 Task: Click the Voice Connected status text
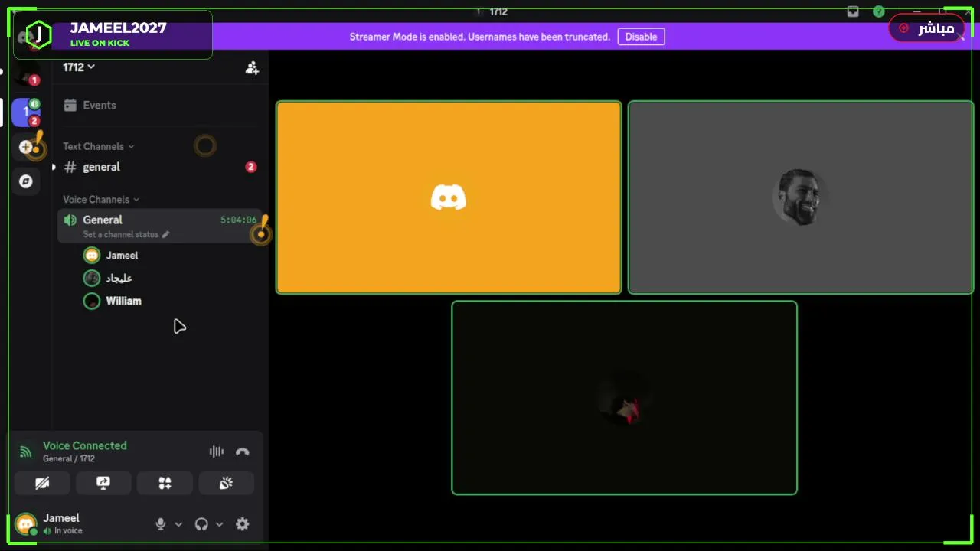(x=85, y=445)
